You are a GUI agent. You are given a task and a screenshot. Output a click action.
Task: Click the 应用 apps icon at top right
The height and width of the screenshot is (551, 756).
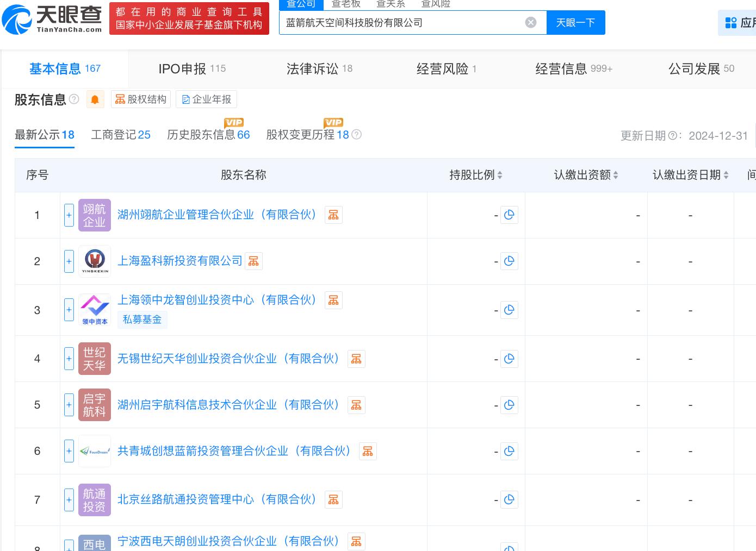coord(731,22)
